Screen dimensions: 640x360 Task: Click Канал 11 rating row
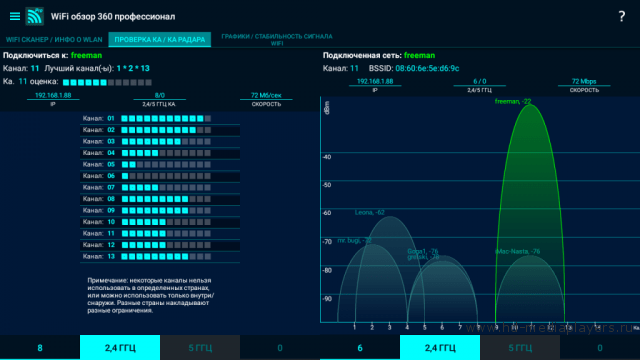point(160,233)
